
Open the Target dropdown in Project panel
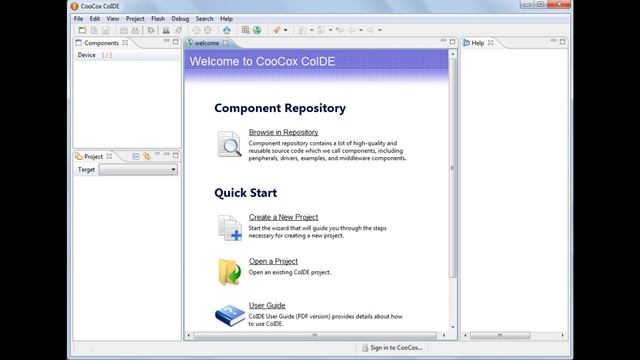[138, 169]
